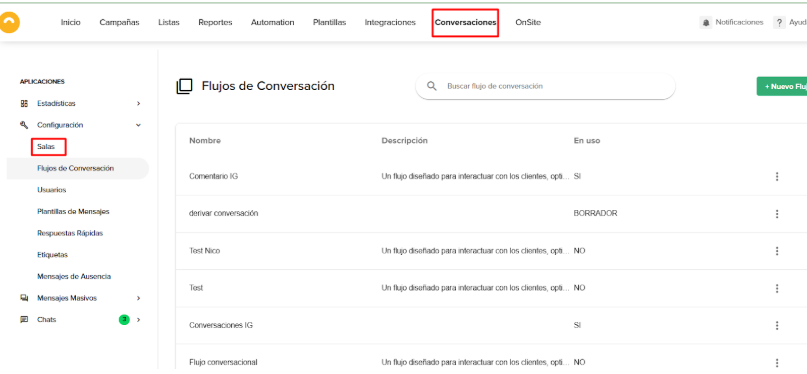Select the Test Nico flow name
This screenshot has width=807, height=374.
coord(205,251)
